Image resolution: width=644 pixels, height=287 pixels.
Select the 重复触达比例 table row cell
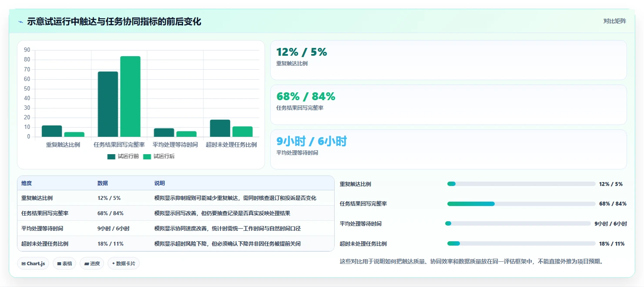(x=37, y=198)
